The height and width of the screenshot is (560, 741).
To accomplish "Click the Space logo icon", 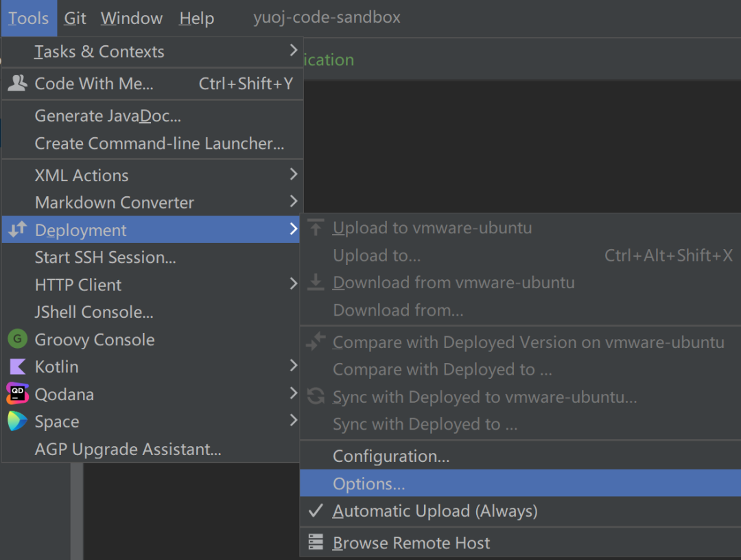I will (17, 421).
